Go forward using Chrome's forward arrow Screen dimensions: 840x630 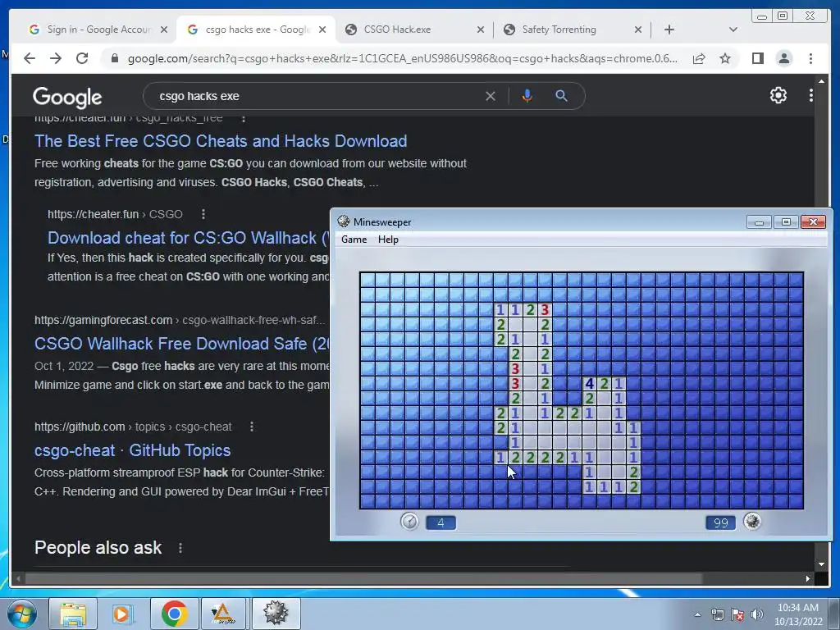pos(56,58)
